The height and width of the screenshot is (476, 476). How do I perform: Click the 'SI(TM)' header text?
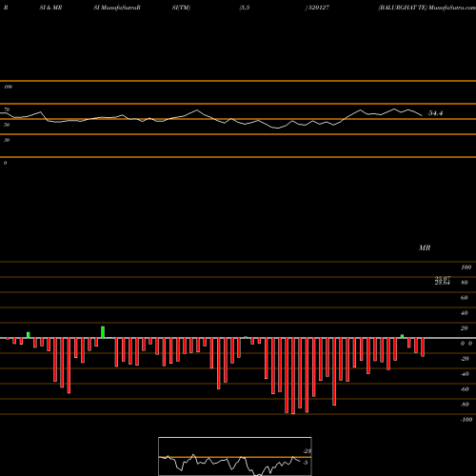(181, 8)
